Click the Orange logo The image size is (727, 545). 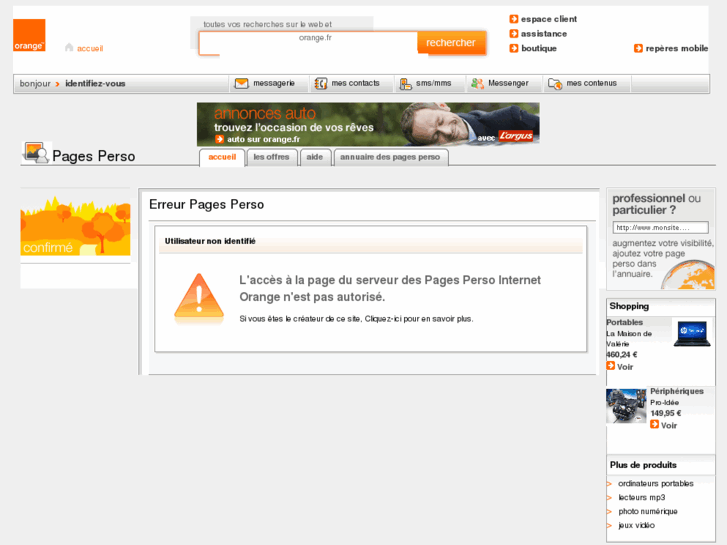click(29, 35)
